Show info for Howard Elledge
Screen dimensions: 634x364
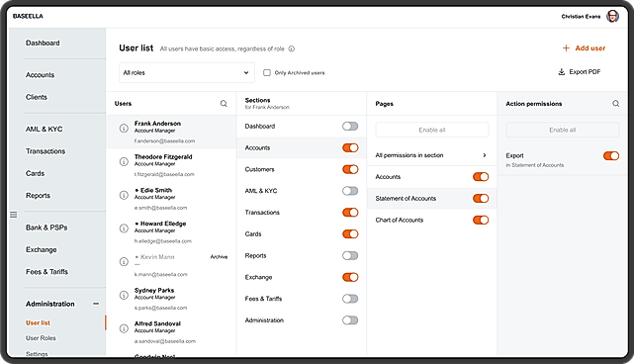(x=124, y=228)
